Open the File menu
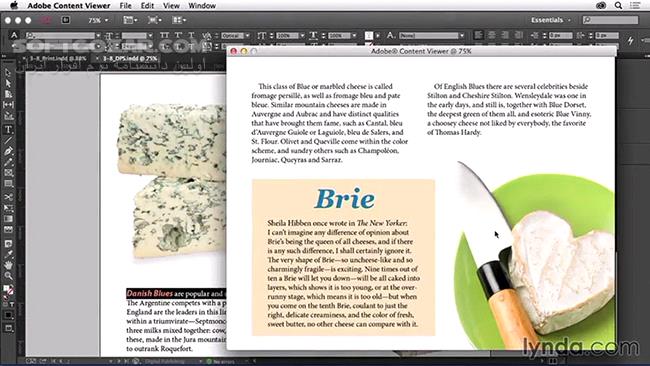 [x=126, y=6]
